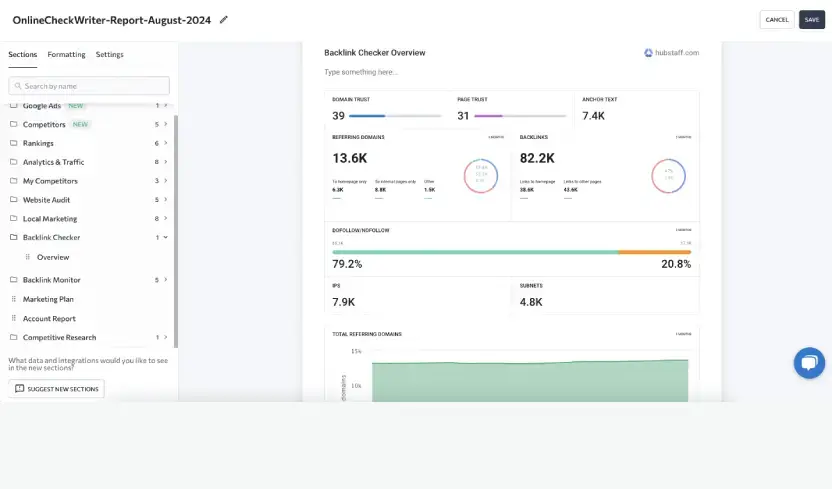Viewport: 832px width, 489px height.
Task: Click the Account Report drag handle icon
Action: (14, 318)
